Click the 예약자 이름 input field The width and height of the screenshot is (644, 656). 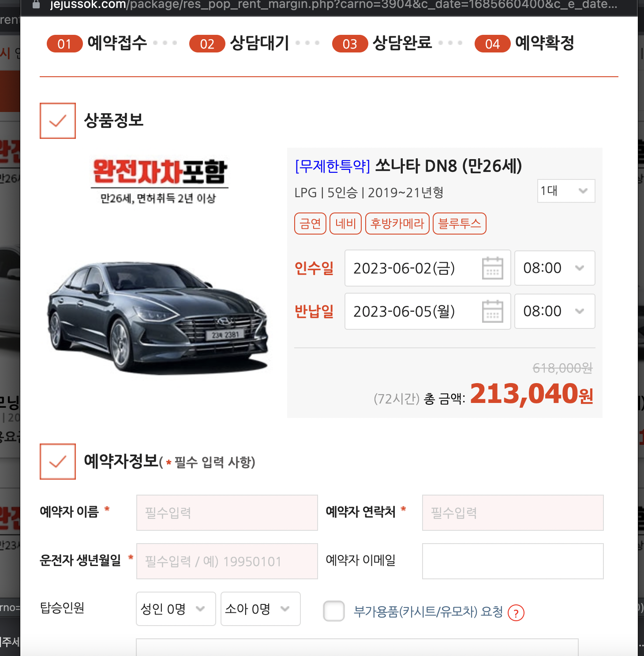(226, 513)
